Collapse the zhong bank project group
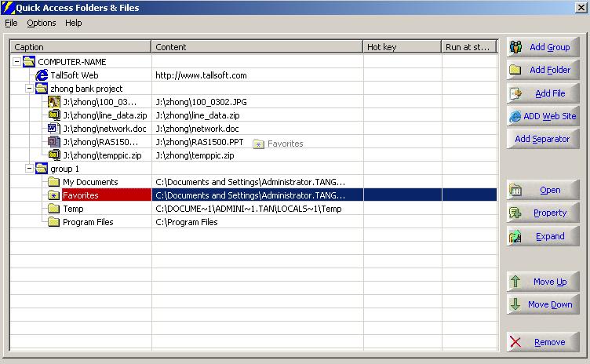 [x=30, y=89]
